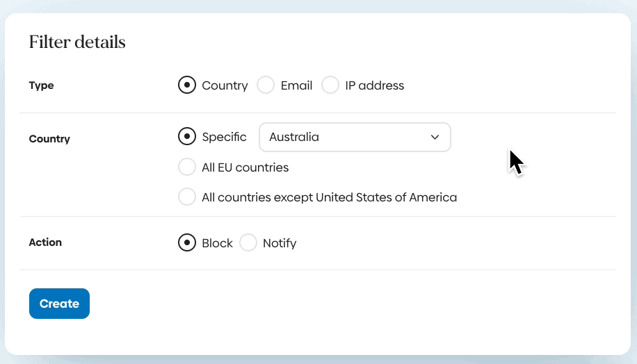Choose the IP address radio button
The width and height of the screenshot is (637, 364).
point(330,85)
